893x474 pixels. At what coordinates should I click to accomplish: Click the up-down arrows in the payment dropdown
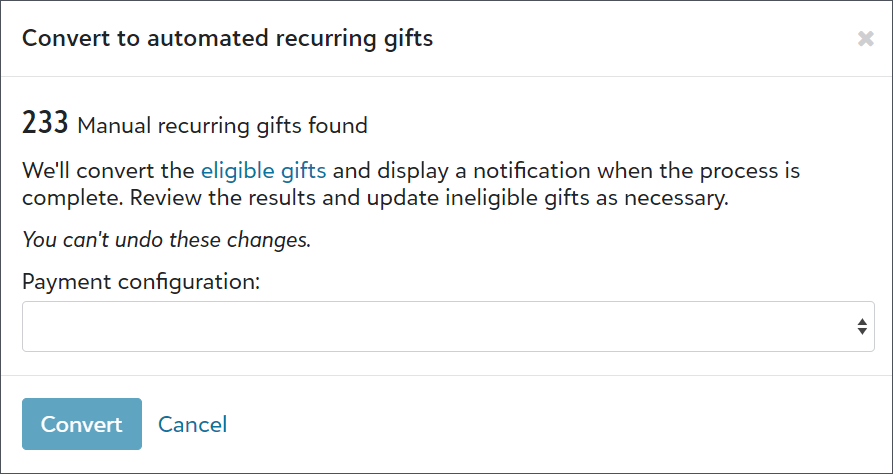click(x=862, y=326)
